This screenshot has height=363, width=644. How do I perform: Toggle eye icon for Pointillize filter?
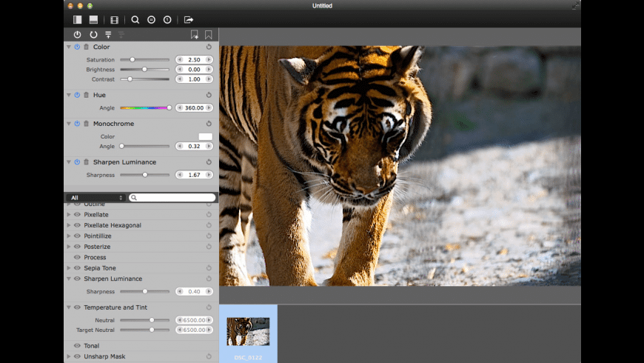pyautogui.click(x=77, y=236)
